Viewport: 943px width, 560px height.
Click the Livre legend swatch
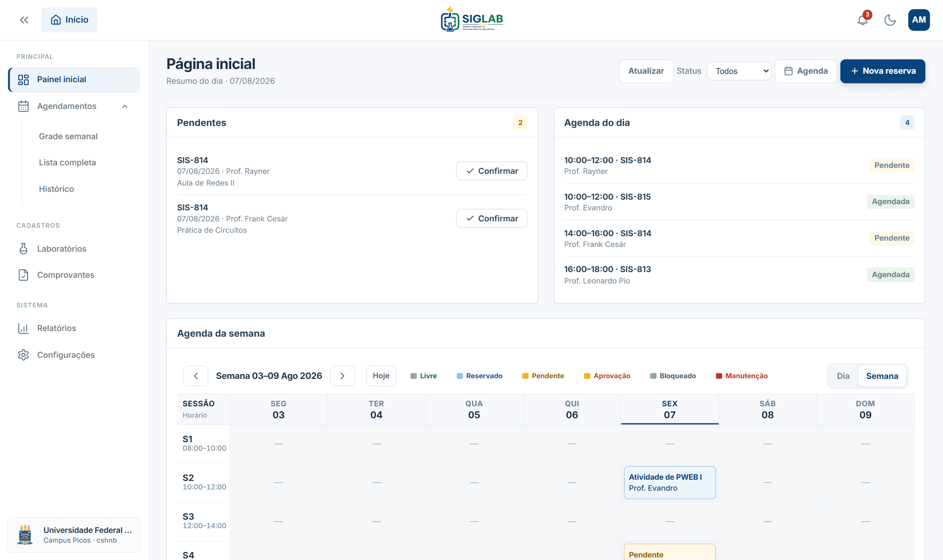pos(414,376)
